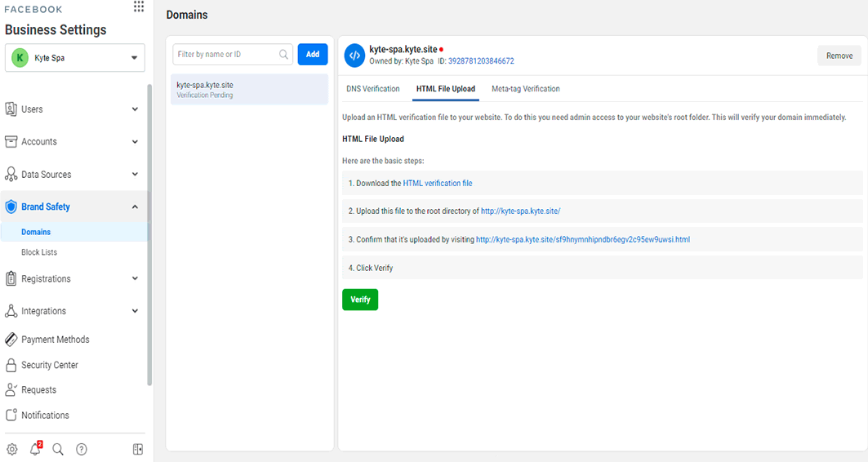The width and height of the screenshot is (868, 462).
Task: Click the Brand Safety label
Action: [x=46, y=207]
